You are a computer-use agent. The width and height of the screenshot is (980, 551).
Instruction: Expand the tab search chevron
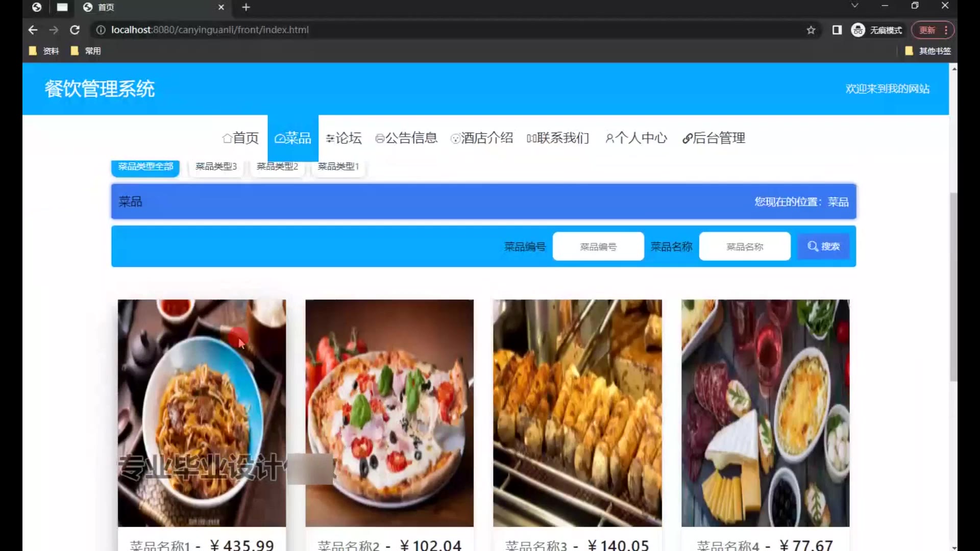click(x=855, y=6)
